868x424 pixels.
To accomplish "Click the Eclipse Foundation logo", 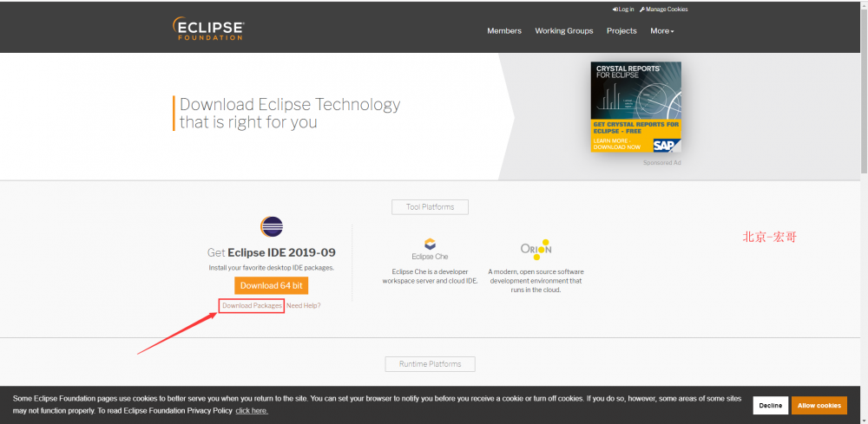I will pyautogui.click(x=208, y=29).
